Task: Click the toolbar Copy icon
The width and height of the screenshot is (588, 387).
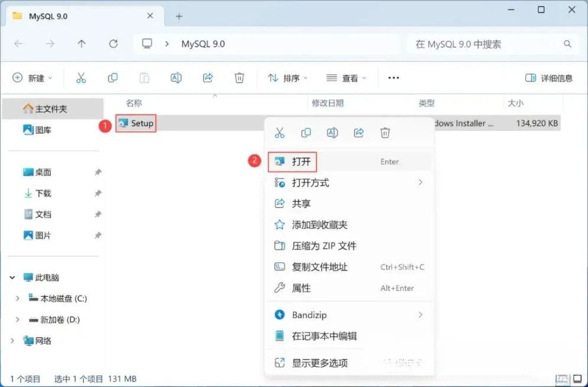Action: [113, 78]
